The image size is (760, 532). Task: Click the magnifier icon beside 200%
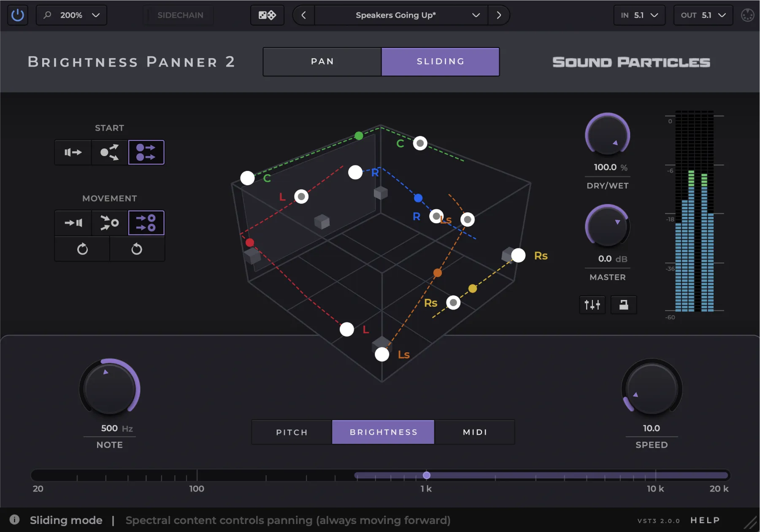48,15
